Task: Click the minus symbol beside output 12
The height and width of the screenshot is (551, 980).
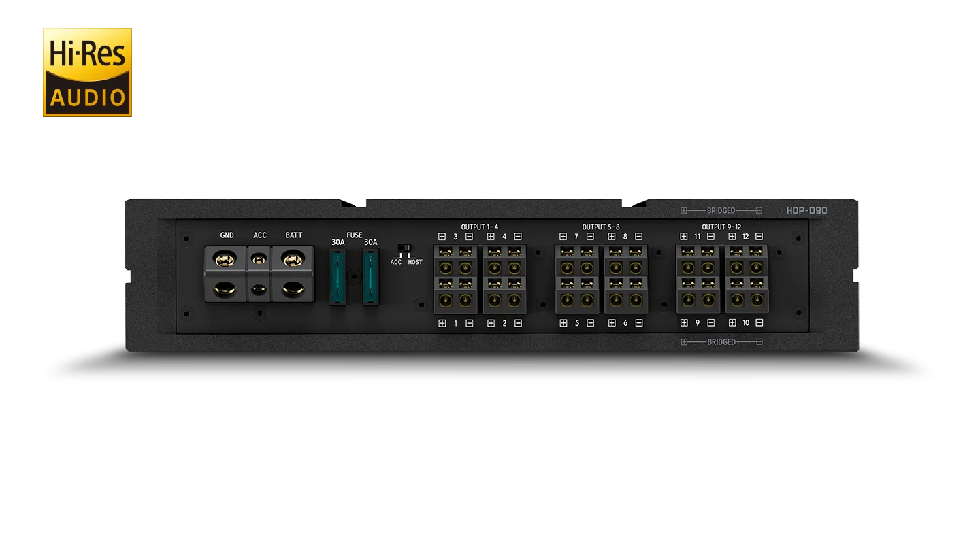Action: coord(759,237)
